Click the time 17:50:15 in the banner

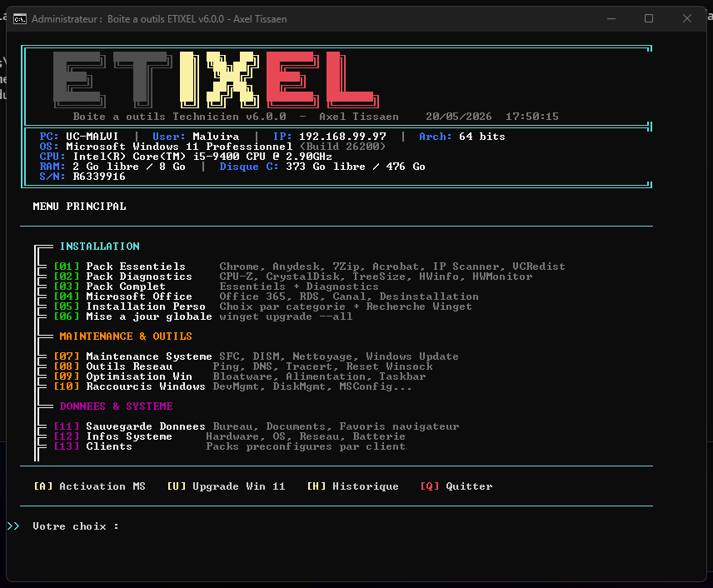coord(532,117)
